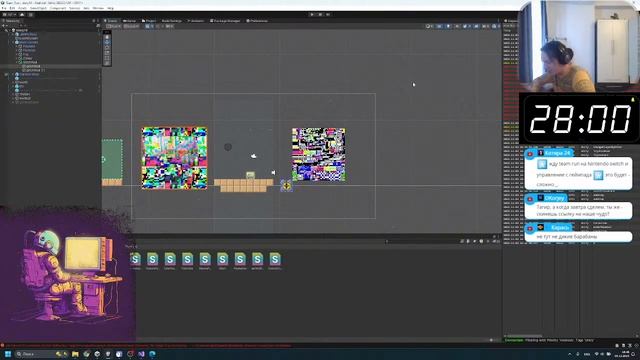Viewport: 640px width, 360px height.
Task: Select the last script asset in Project window
Action: (x=275, y=261)
